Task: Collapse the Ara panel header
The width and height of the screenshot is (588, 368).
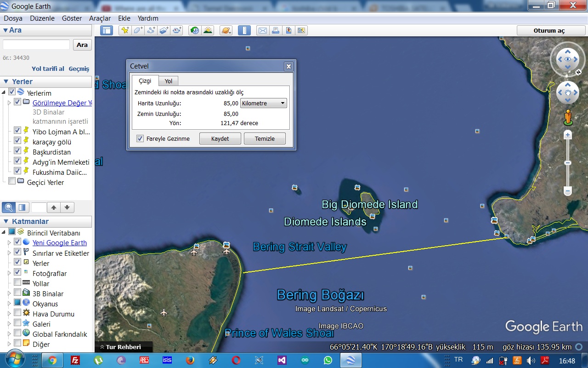Action: point(46,30)
